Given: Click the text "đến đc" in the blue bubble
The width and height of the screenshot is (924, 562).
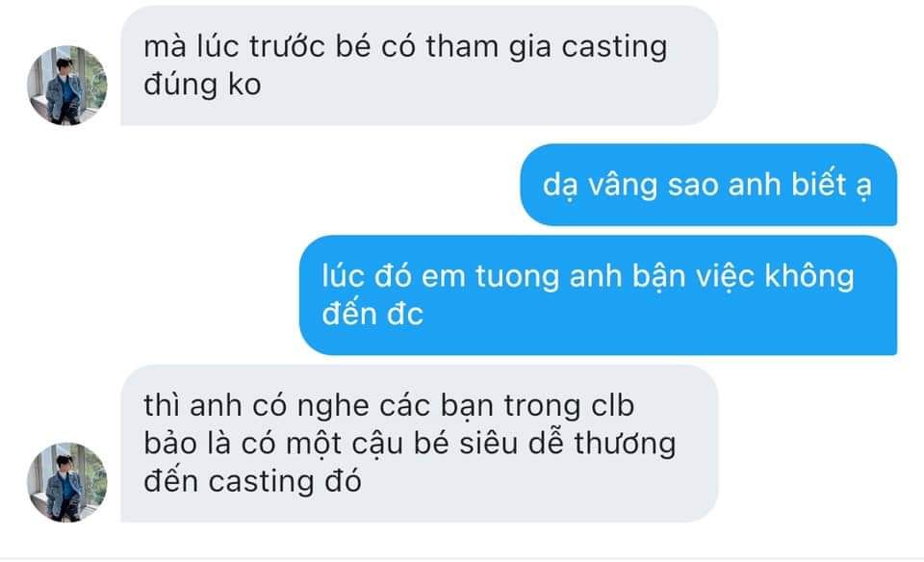Looking at the screenshot, I should (x=372, y=314).
